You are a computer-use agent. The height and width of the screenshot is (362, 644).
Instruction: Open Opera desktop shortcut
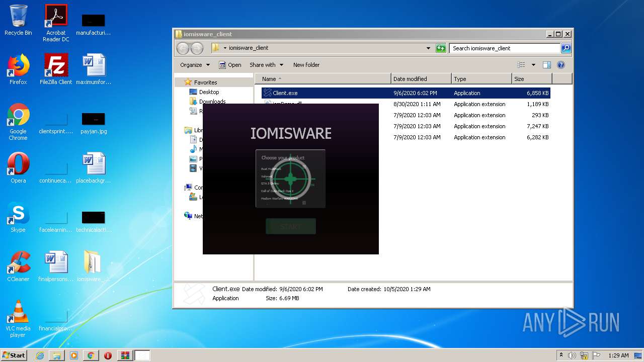(x=18, y=168)
